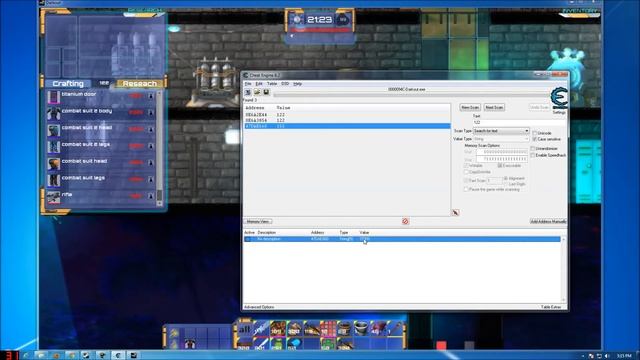Select the metal bucket hotbar slot
Image resolution: width=640 pixels, height=360 pixels.
pos(360,329)
